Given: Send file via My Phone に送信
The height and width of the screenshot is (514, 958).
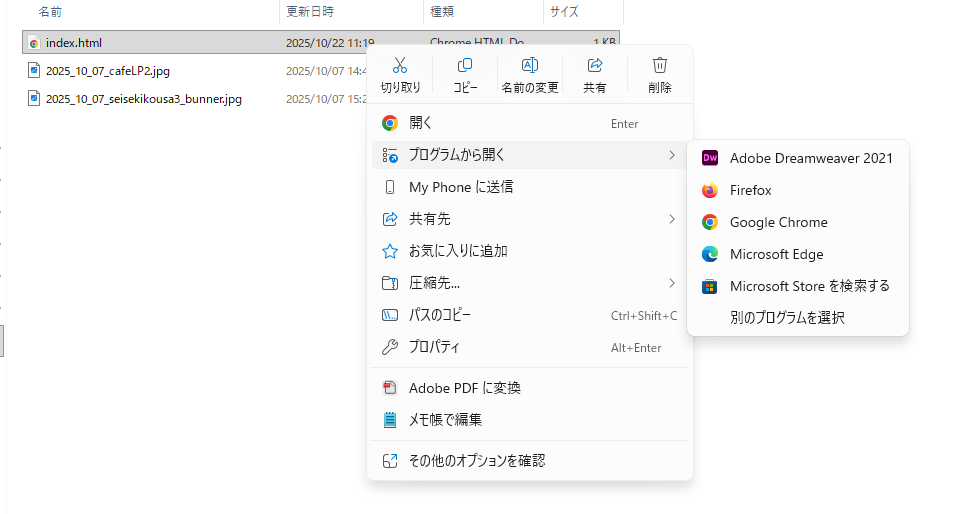Looking at the screenshot, I should pos(460,187).
